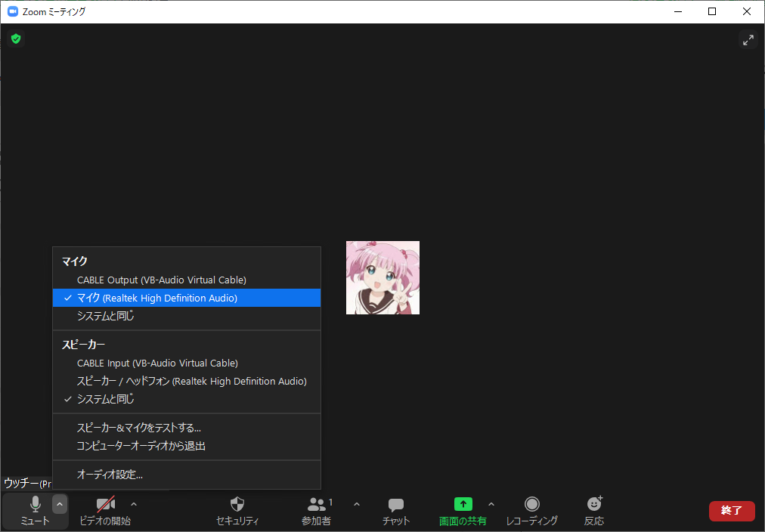Open the chat panel
This screenshot has height=532, width=765.
coord(395,510)
